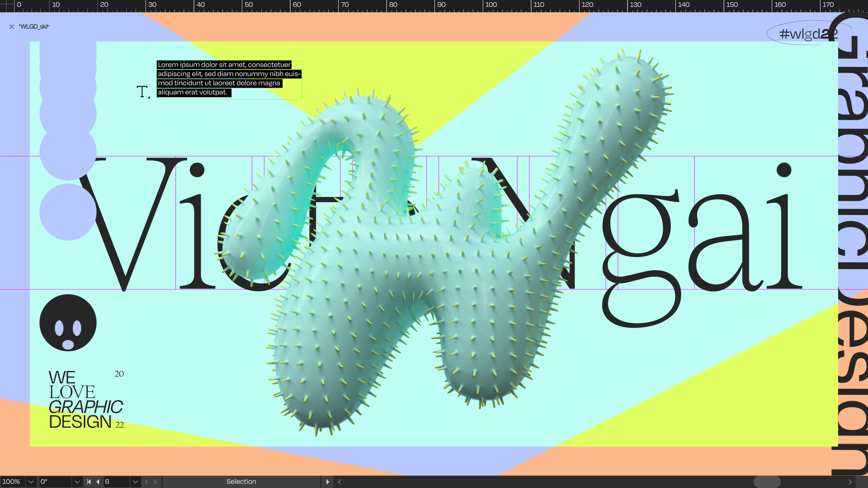Close the WLGD document tab
Image resolution: width=868 pixels, height=488 pixels.
(x=12, y=27)
